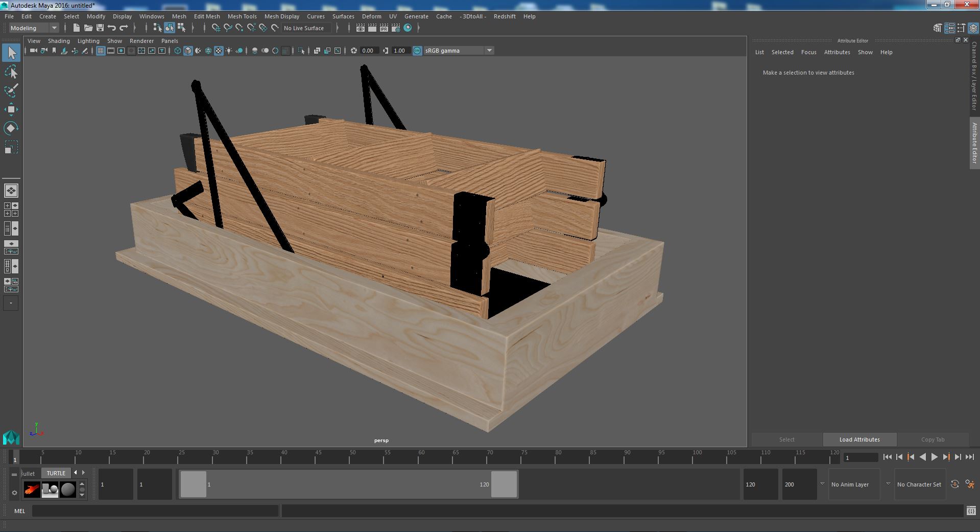Go to start of playback range
Viewport: 980px width, 532px height.
pos(887,457)
